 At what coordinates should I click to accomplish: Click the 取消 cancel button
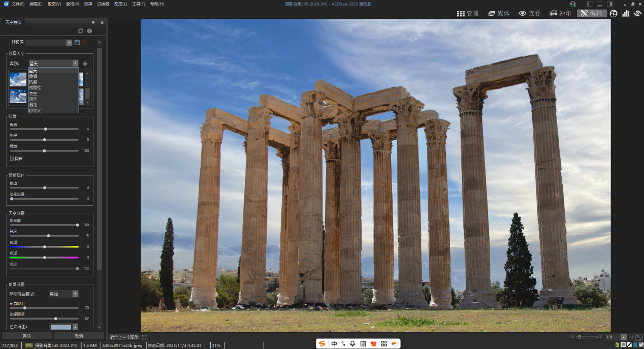pyautogui.click(x=79, y=336)
